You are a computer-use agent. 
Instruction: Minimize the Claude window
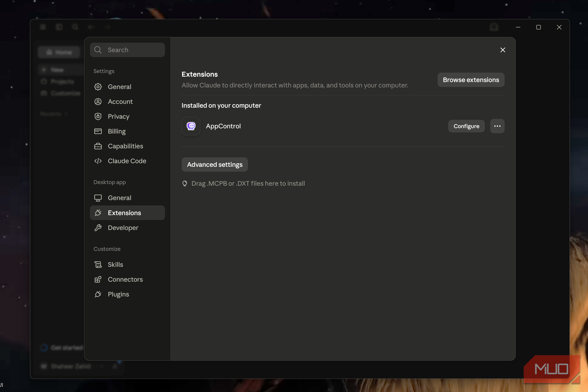click(x=518, y=27)
